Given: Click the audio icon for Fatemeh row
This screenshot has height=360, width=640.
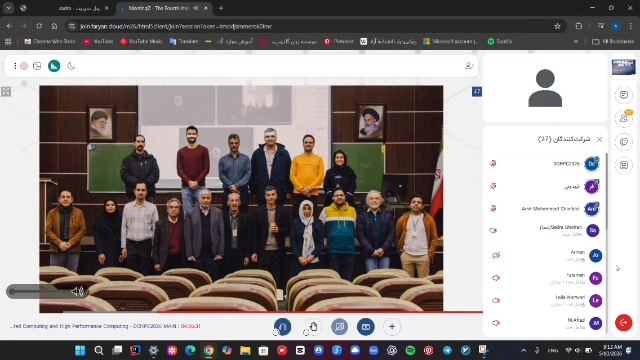Looking at the screenshot, I should (x=496, y=278).
